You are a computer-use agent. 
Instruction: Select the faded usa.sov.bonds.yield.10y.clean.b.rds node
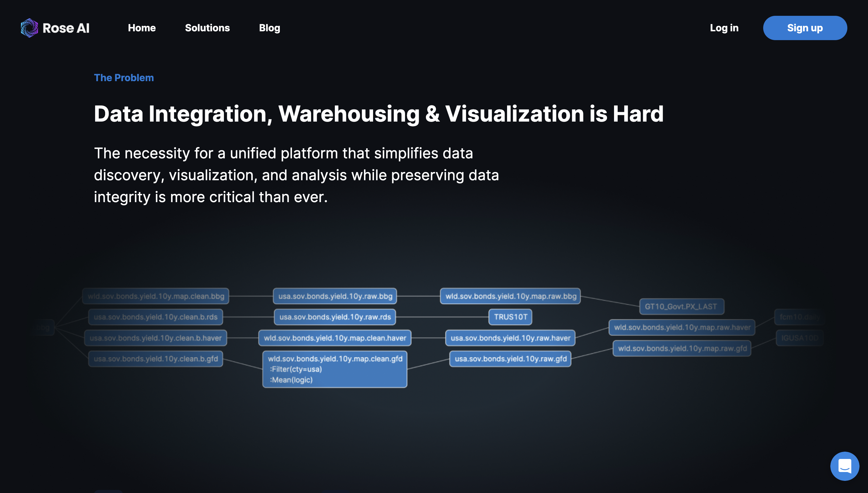155,317
